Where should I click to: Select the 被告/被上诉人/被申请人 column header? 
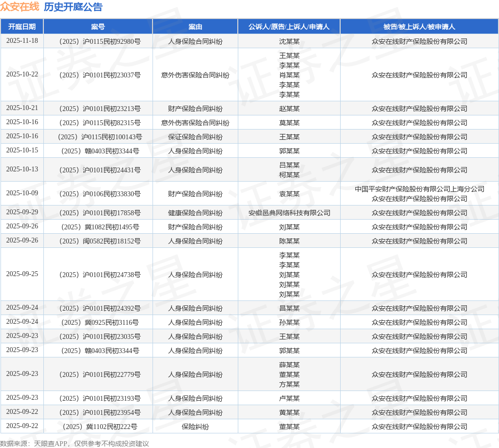pyautogui.click(x=419, y=27)
